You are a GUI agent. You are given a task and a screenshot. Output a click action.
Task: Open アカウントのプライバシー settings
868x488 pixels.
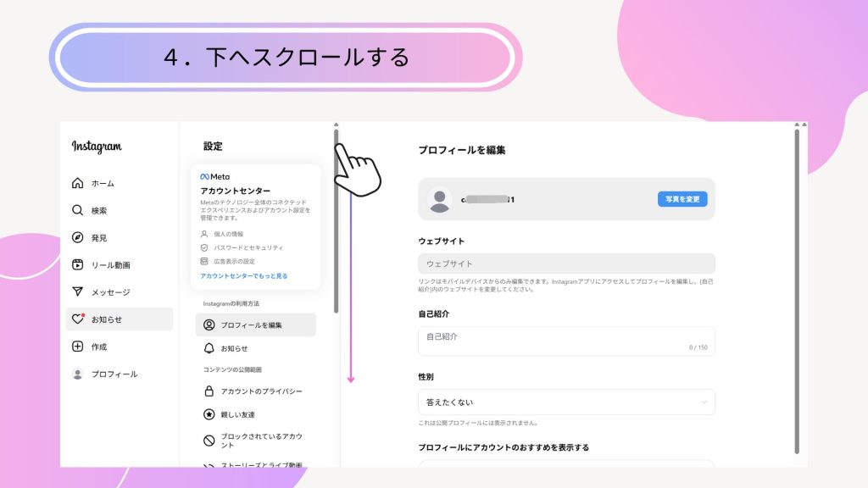point(261,391)
